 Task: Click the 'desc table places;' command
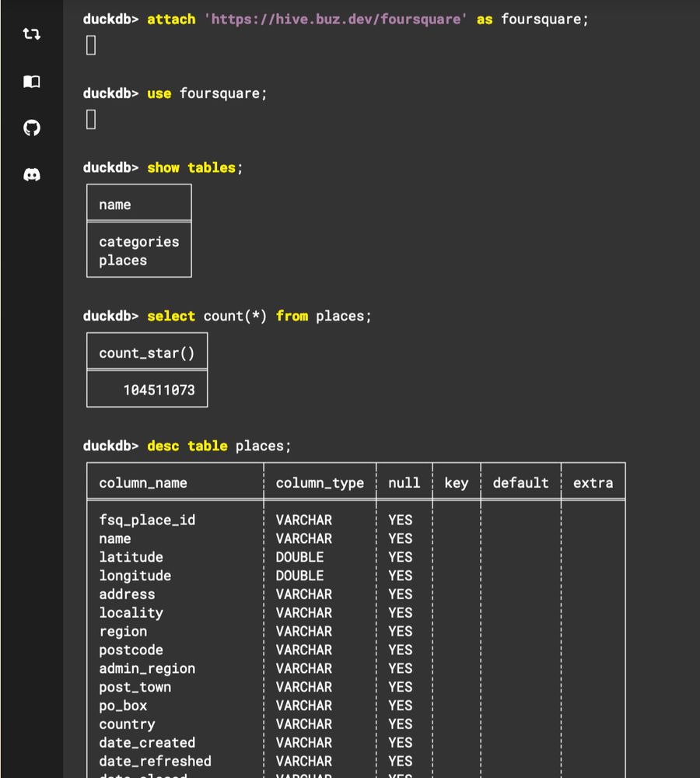[x=187, y=446]
